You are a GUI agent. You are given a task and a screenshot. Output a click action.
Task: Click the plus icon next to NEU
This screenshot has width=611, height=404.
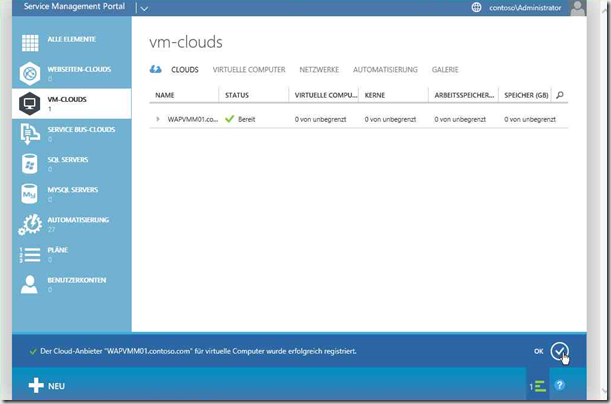(x=36, y=386)
